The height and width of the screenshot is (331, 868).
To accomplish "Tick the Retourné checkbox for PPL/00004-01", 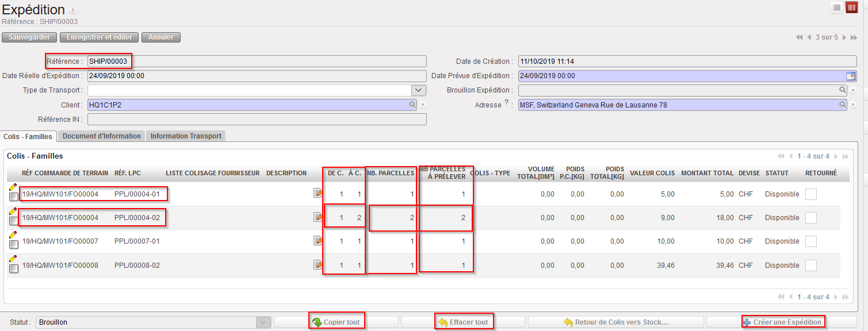I will 810,194.
